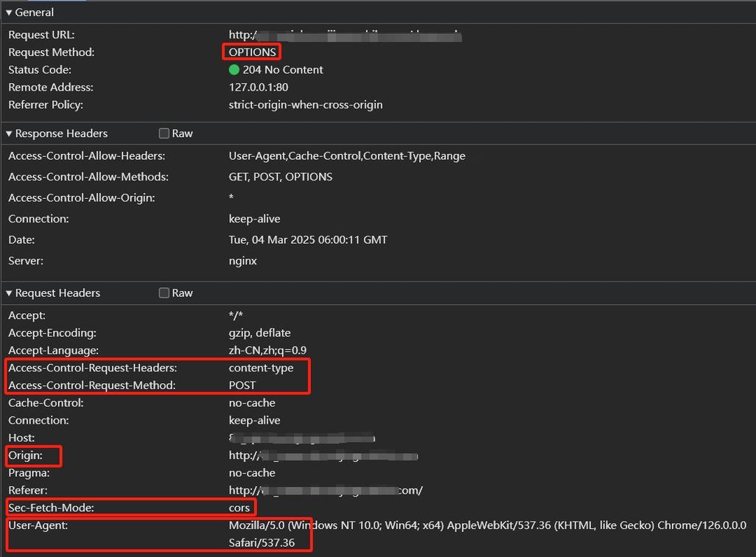Click the Access-Control-Request-Headers label
756x557 pixels.
tap(93, 368)
